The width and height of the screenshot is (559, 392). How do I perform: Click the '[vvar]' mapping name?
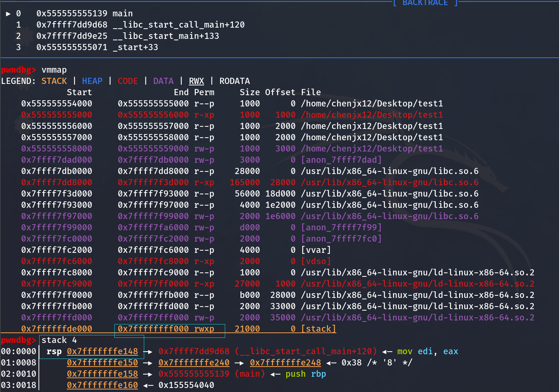(x=316, y=250)
